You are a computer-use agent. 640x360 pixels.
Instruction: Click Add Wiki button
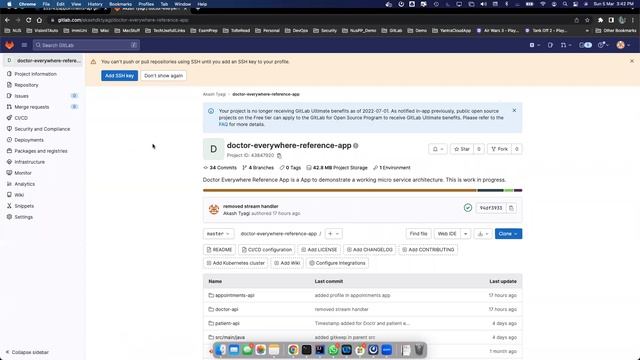tap(287, 263)
